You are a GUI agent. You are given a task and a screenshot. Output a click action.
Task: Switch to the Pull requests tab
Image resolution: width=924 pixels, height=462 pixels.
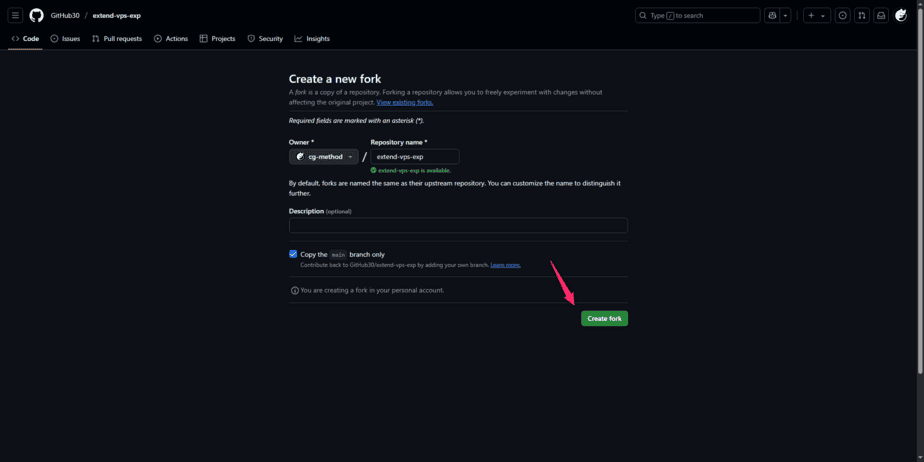pos(117,39)
